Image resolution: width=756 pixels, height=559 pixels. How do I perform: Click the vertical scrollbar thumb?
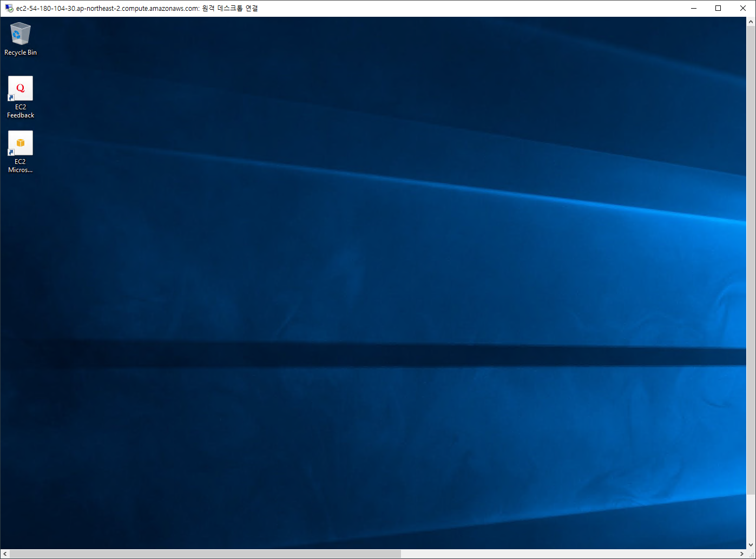click(751, 260)
